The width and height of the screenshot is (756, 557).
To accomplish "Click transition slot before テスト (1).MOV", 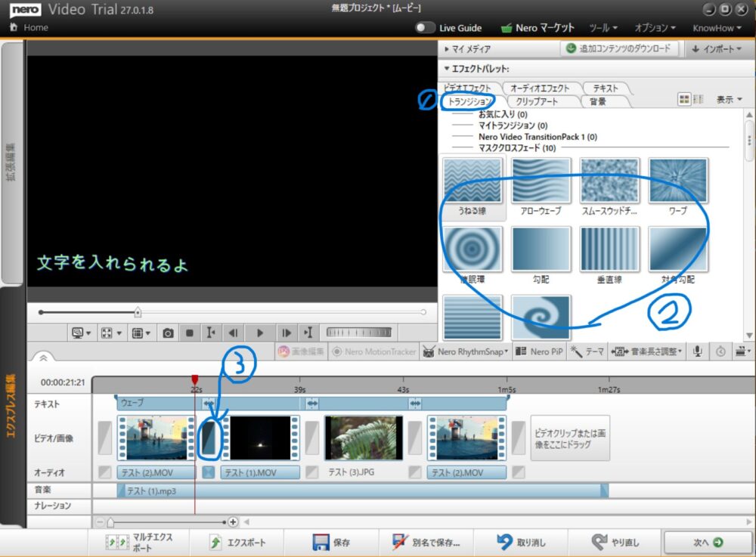I will tap(209, 438).
